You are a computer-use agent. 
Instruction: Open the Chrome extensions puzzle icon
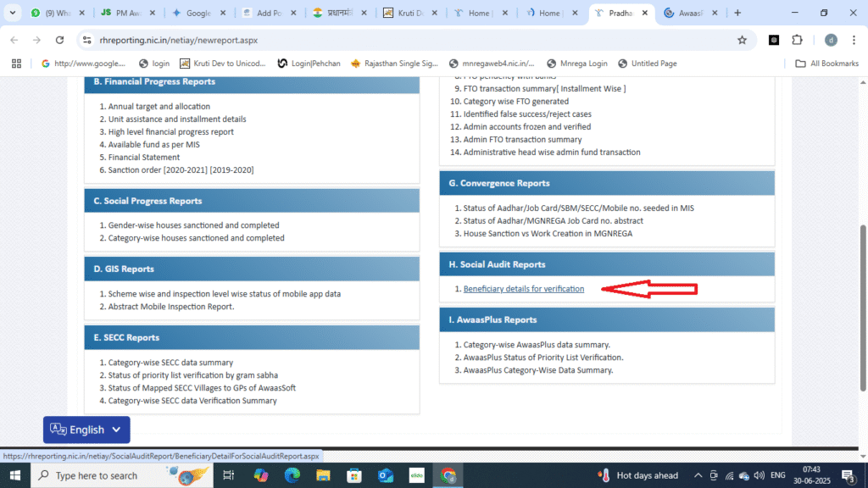tap(798, 40)
